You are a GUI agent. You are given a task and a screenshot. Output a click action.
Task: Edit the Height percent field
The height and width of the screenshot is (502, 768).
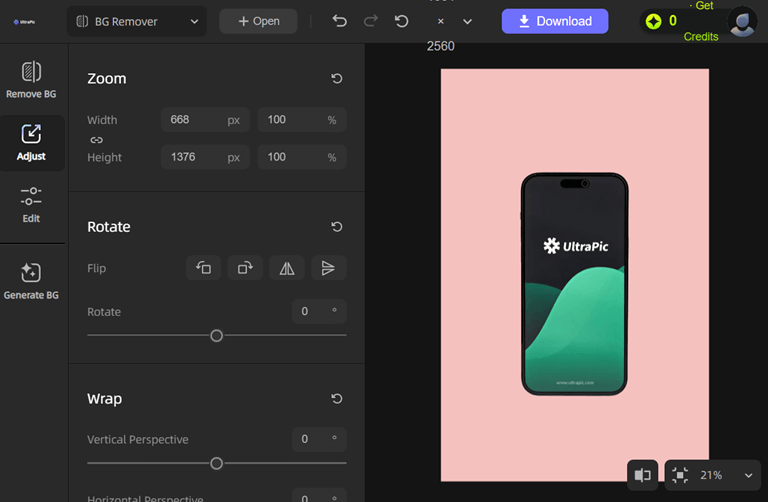pyautogui.click(x=302, y=157)
